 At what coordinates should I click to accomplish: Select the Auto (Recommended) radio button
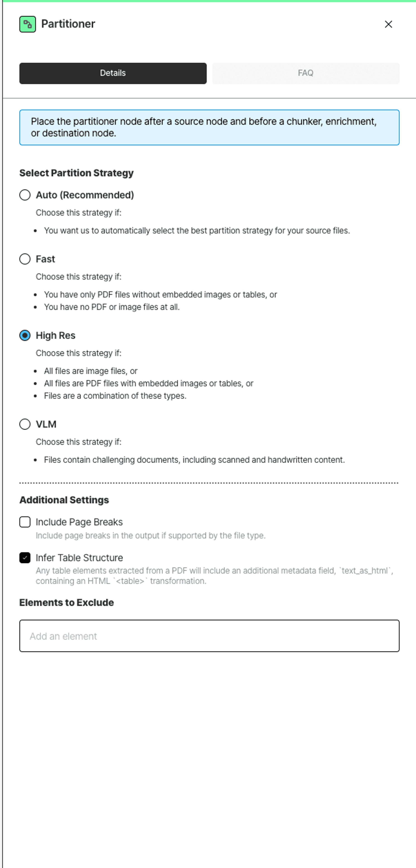point(25,195)
